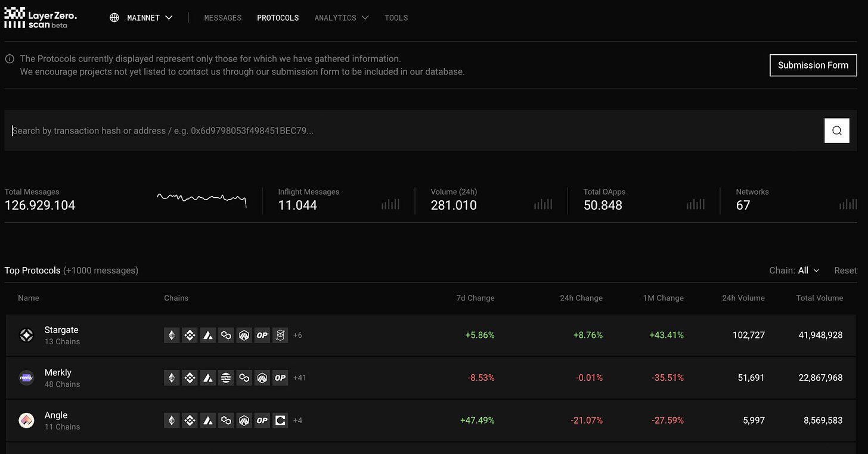868x454 pixels.
Task: Click the Polygon chain icon in Stargate row
Action: tap(226, 335)
